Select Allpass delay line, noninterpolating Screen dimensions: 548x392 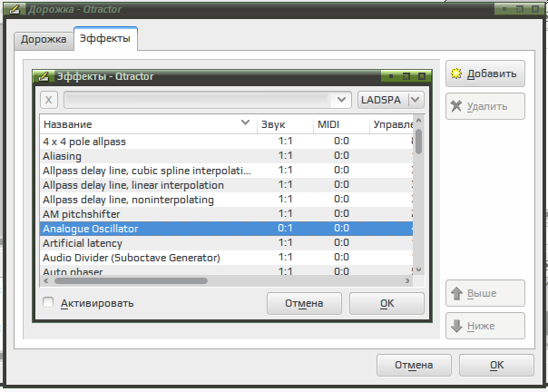(x=226, y=200)
